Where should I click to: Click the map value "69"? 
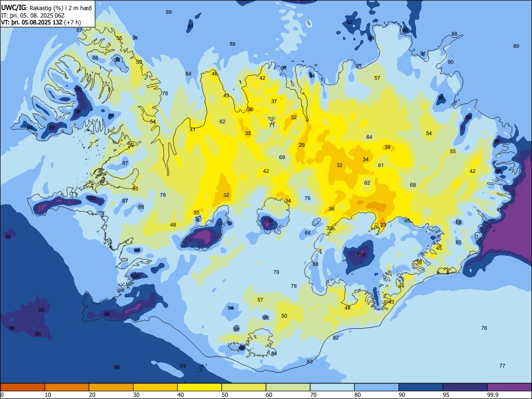282,157
